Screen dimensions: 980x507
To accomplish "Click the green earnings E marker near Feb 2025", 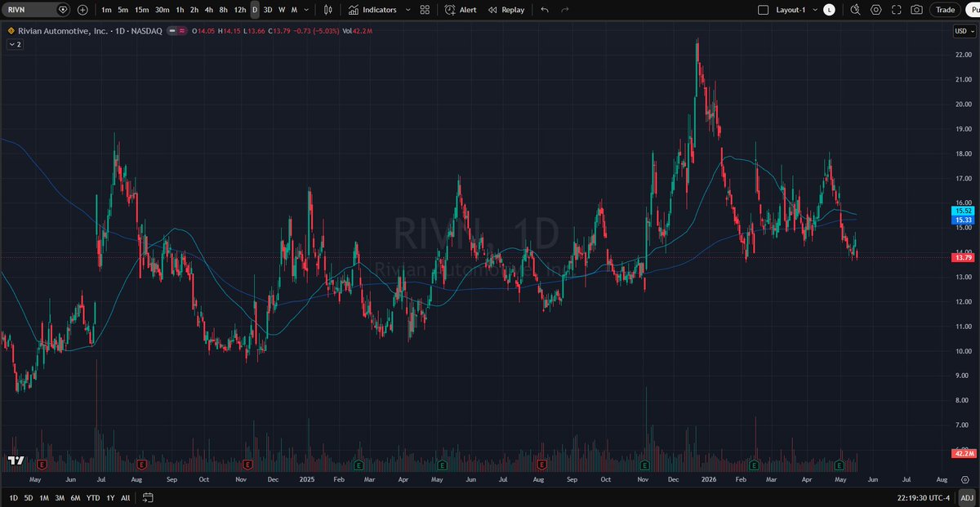I will [x=358, y=465].
